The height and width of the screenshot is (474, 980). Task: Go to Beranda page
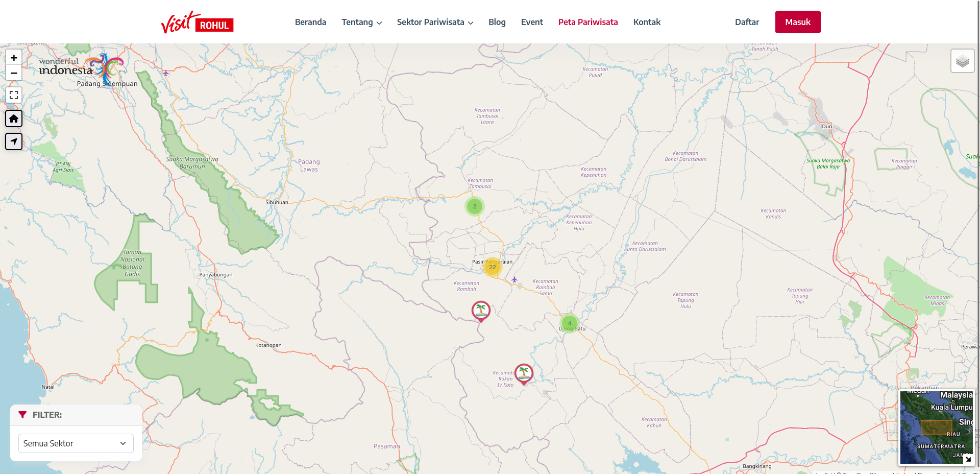pos(310,22)
